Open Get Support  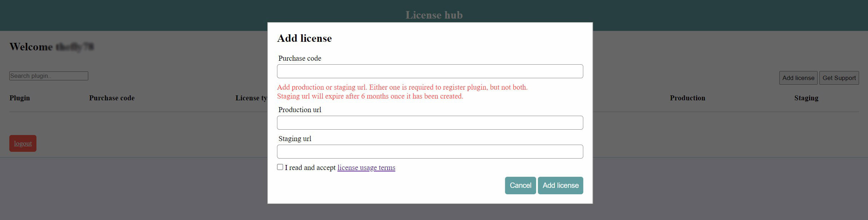coord(839,78)
